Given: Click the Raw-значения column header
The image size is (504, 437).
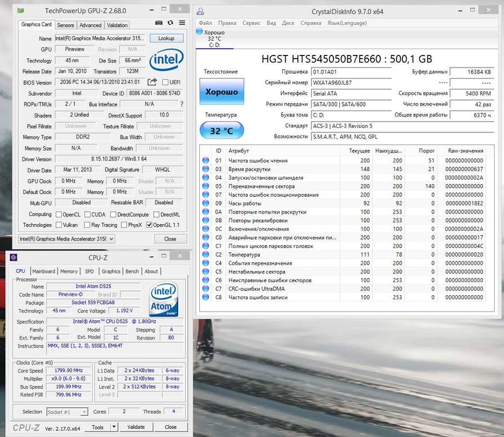Looking at the screenshot, I should [x=465, y=150].
